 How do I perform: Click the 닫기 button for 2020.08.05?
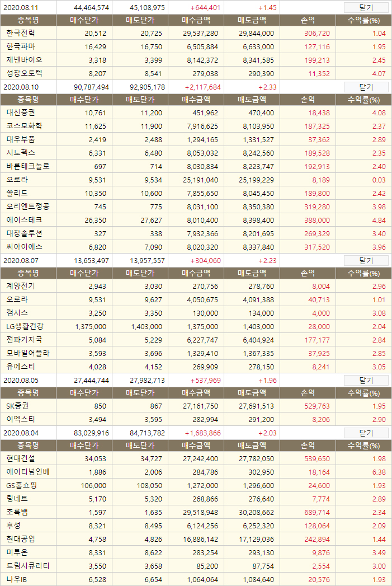coord(366,381)
